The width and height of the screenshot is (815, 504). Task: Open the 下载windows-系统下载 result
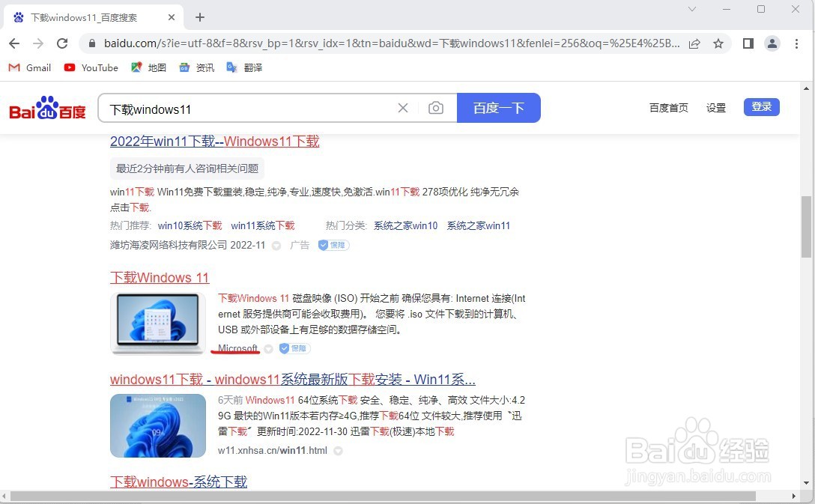pyautogui.click(x=178, y=482)
